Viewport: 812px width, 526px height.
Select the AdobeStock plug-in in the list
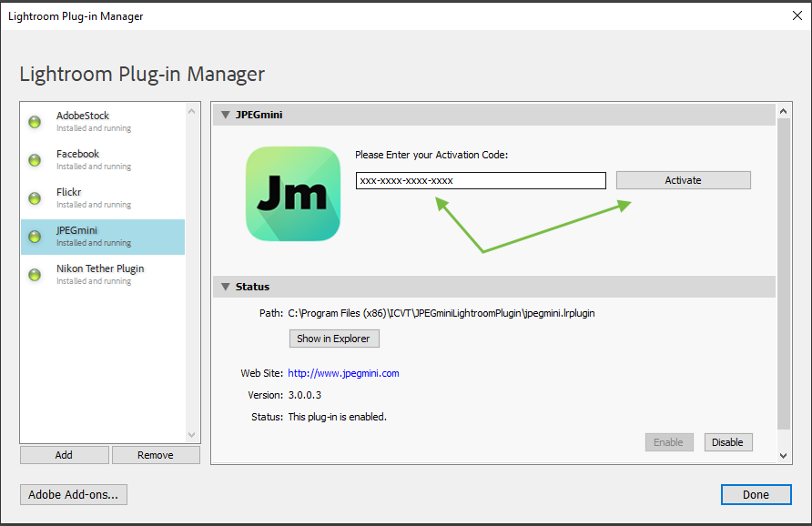tap(103, 122)
